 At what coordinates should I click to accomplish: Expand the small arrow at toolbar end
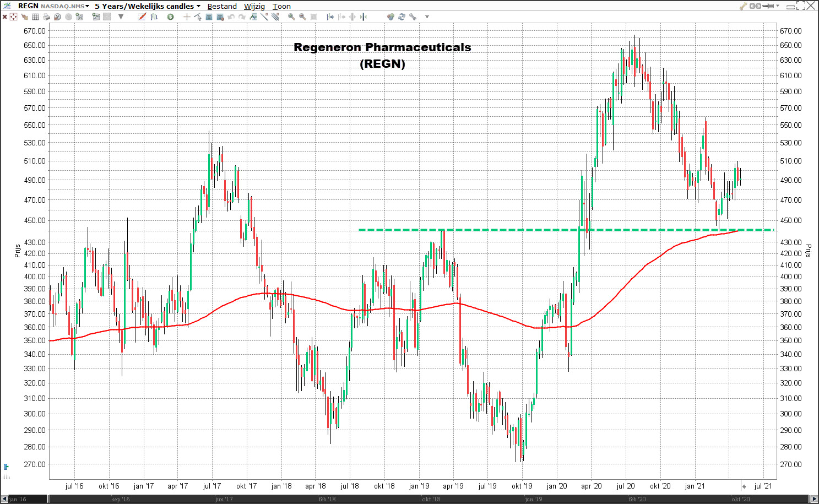pyautogui.click(x=427, y=17)
